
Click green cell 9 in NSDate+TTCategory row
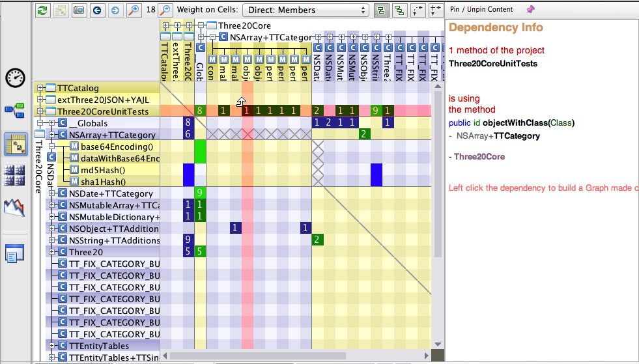point(199,192)
